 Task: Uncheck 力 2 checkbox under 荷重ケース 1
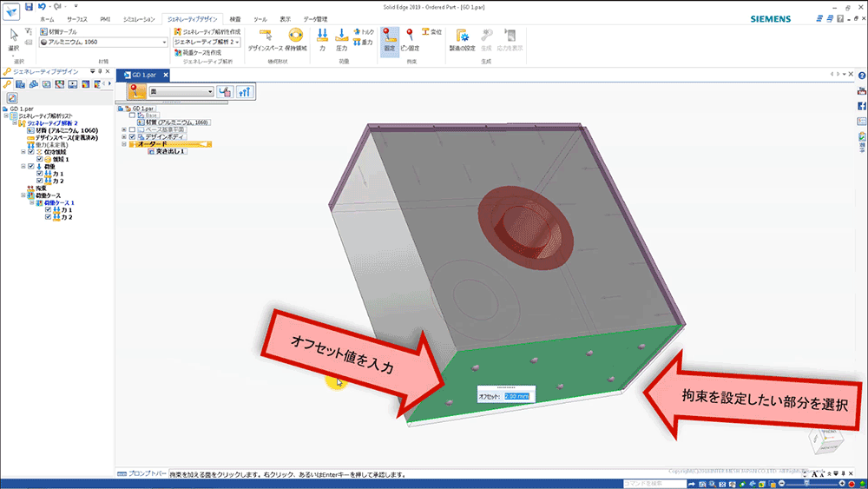[x=48, y=217]
